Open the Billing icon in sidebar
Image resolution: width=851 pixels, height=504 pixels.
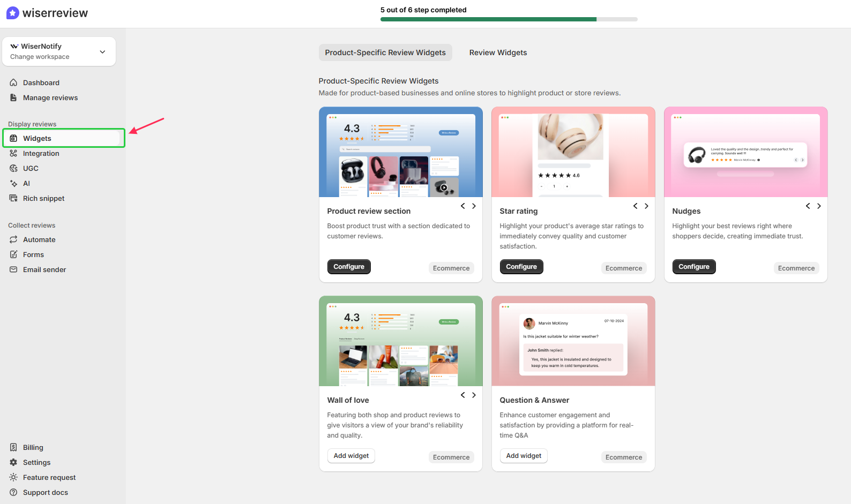click(13, 447)
